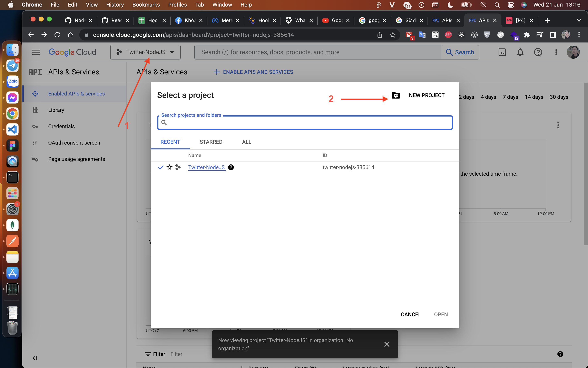Open the Chrome extensions puzzle menu
The height and width of the screenshot is (368, 588).
coord(527,35)
